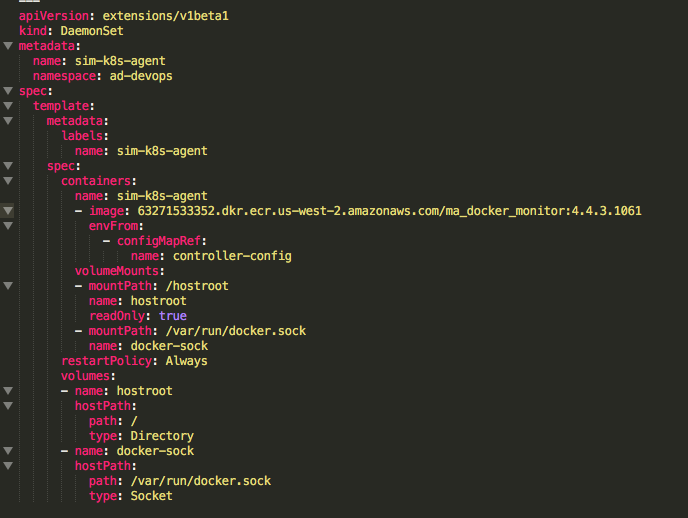Fold the second hostPath block arrow
This screenshot has height=518, width=688.
click(x=8, y=466)
